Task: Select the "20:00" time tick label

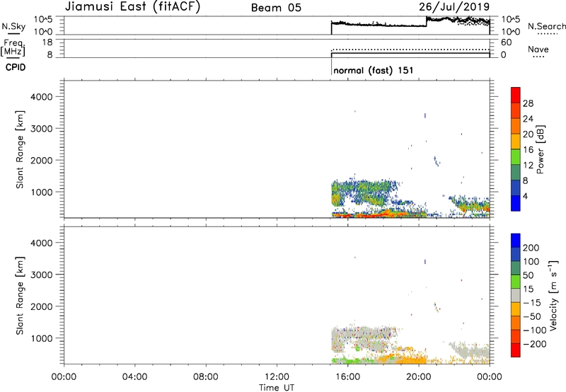Action: click(x=418, y=377)
